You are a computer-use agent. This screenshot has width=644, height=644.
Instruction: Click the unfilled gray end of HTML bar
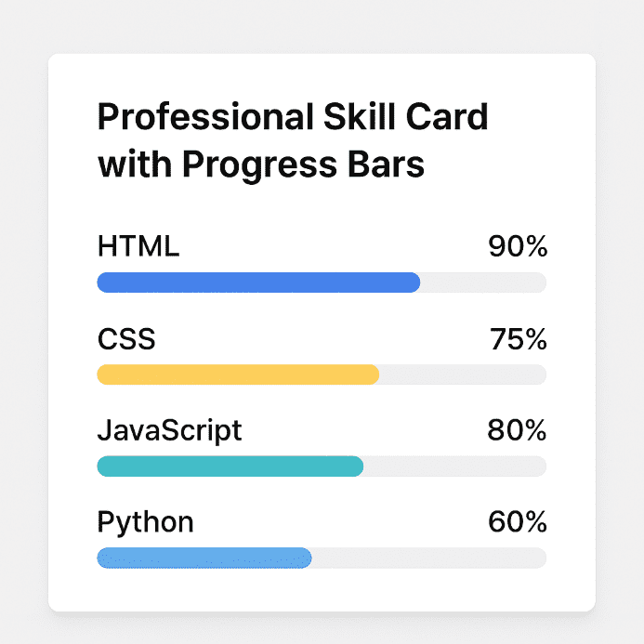[x=483, y=283]
